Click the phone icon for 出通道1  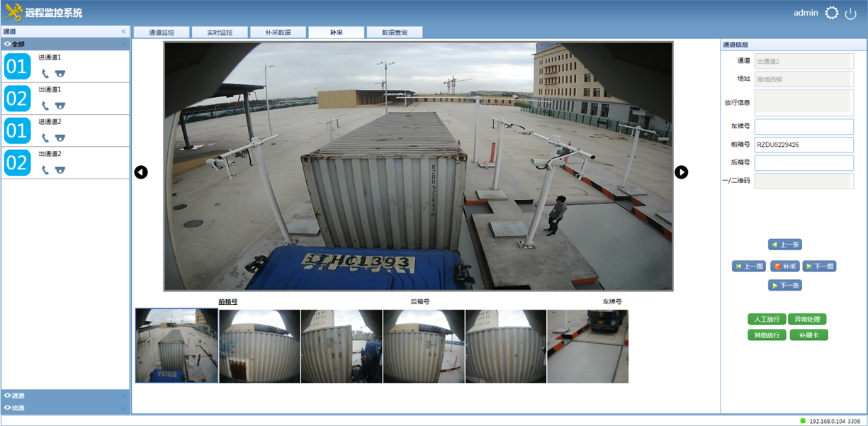[x=45, y=106]
